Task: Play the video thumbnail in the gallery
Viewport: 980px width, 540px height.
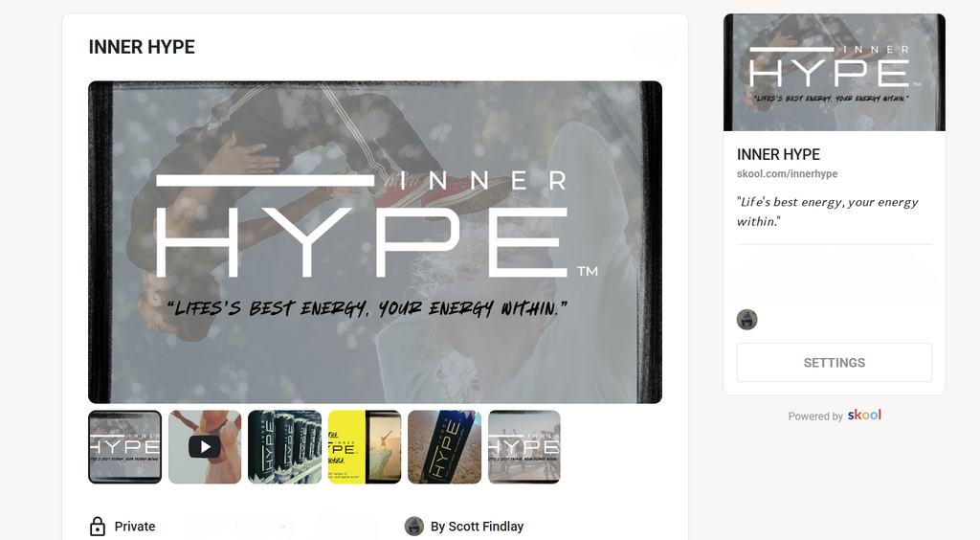Action: coord(205,447)
